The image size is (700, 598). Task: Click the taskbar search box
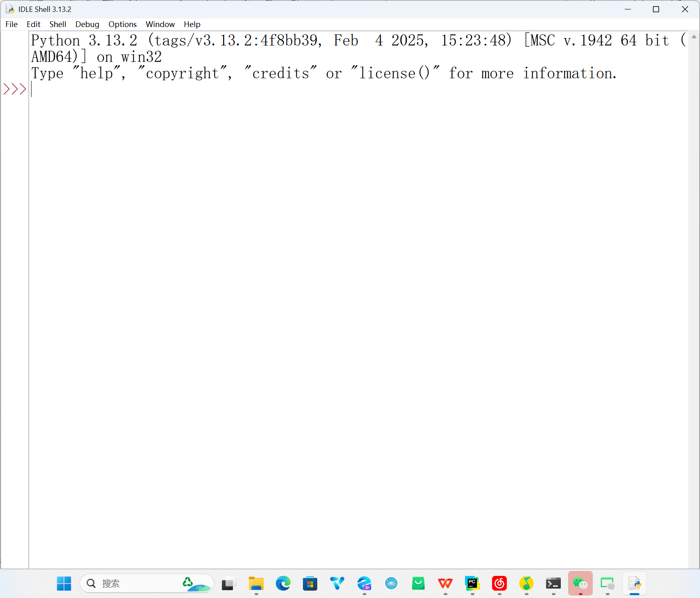147,583
